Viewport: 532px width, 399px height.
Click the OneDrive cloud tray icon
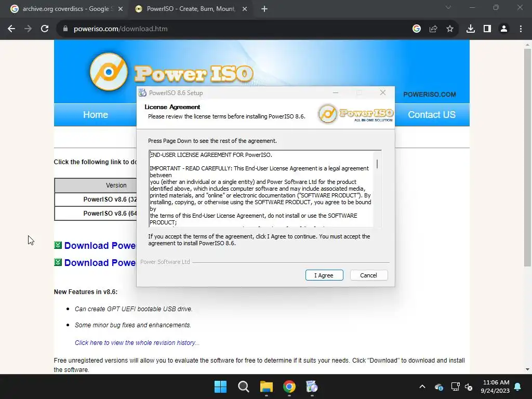(438, 387)
